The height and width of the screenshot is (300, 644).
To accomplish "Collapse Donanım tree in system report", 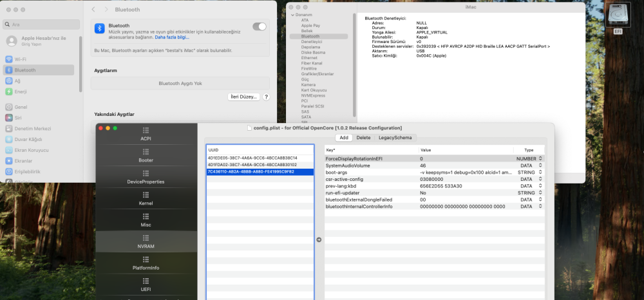I will coord(293,15).
